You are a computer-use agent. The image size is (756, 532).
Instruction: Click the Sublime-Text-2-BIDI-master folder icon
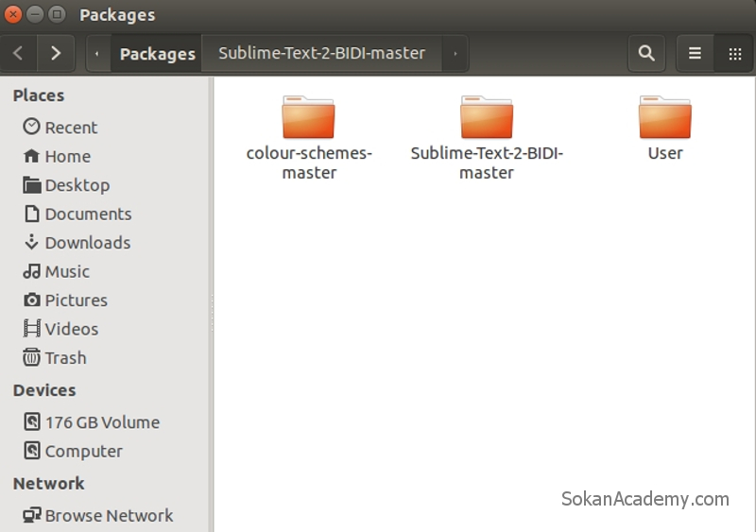[487, 117]
